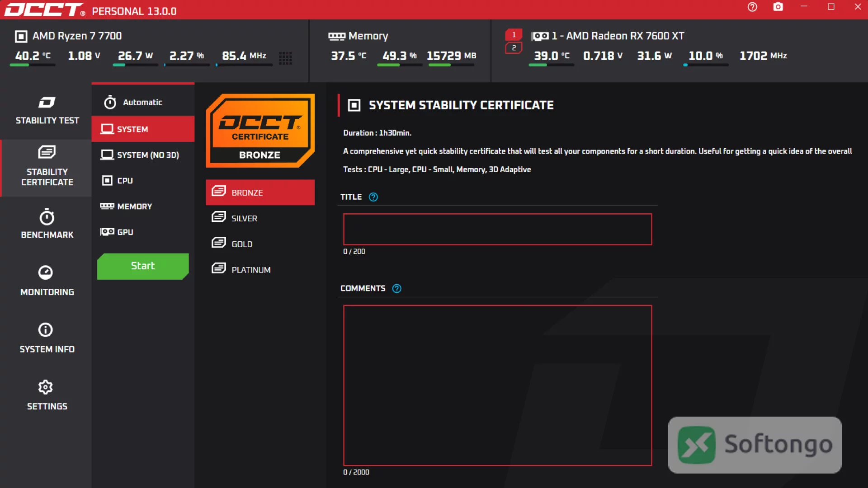Choose the SILVER certificate level
Image resolution: width=868 pixels, height=488 pixels.
coord(260,218)
